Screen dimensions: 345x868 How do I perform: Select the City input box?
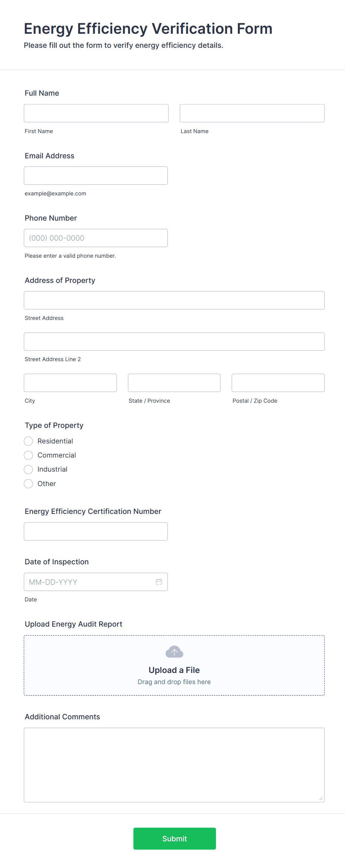(70, 383)
